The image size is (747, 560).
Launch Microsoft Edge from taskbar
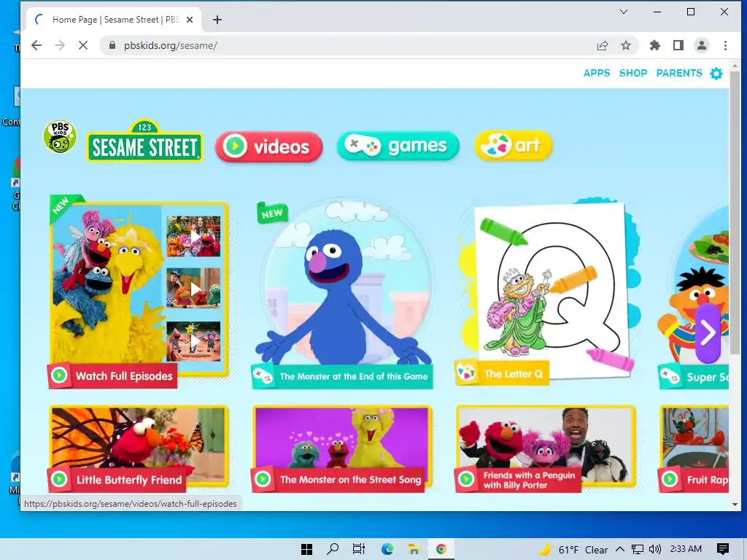(387, 549)
